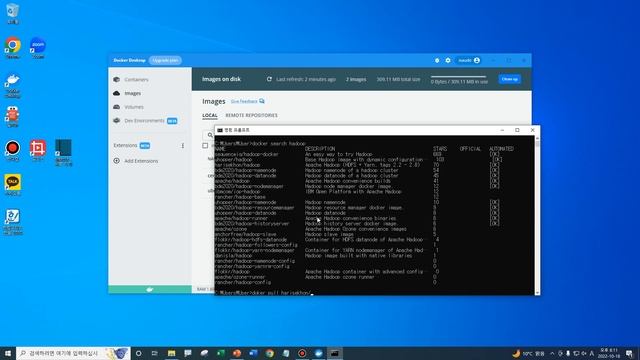Image resolution: width=640 pixels, height=360 pixels.
Task: Click 'docker pull' command line in terminal
Action: click(x=263, y=293)
